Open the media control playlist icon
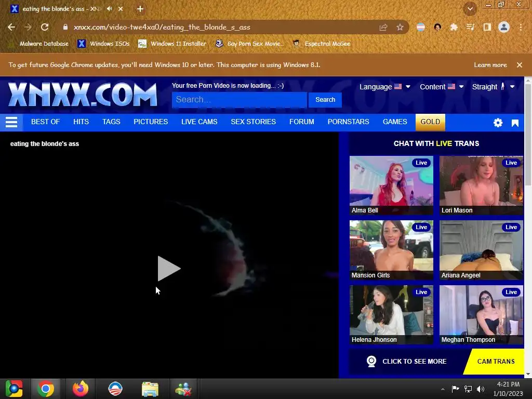Image resolution: width=532 pixels, height=399 pixels. click(470, 27)
